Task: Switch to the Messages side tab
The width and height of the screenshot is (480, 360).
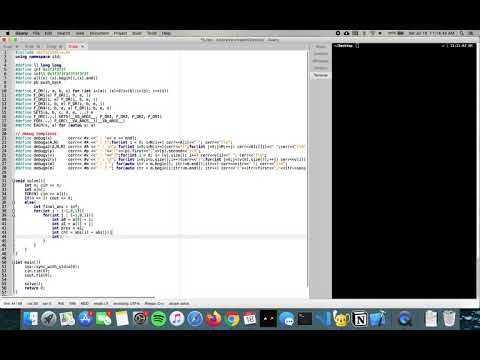Action: (320, 61)
